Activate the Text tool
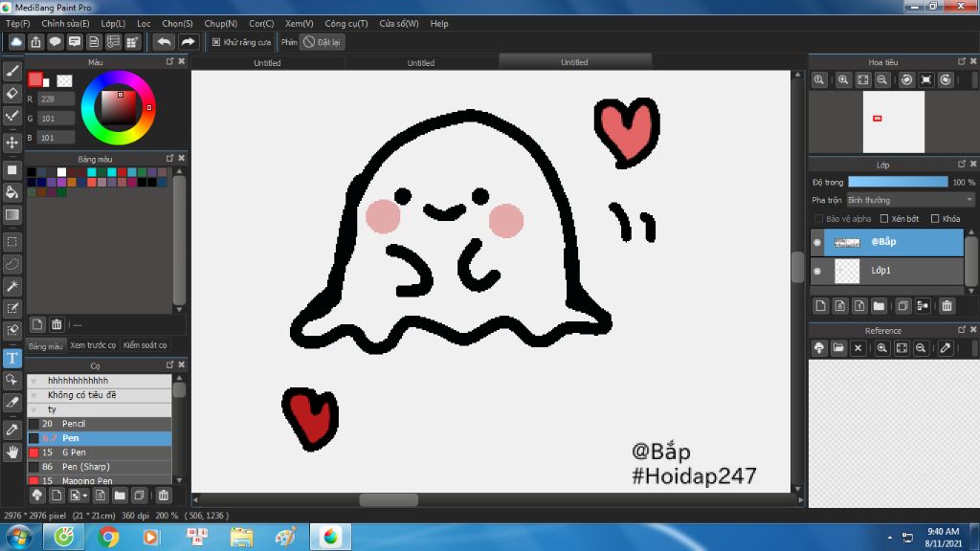Viewport: 980px width, 551px height. (x=11, y=358)
